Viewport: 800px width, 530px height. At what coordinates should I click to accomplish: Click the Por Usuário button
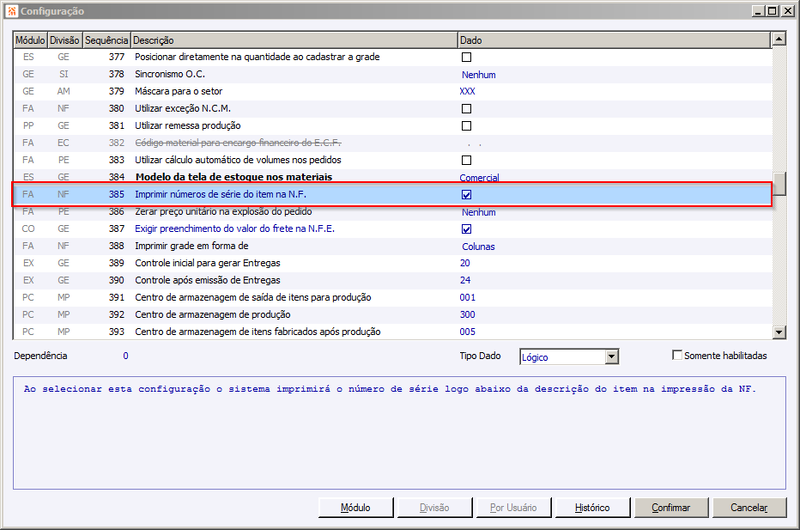[513, 508]
